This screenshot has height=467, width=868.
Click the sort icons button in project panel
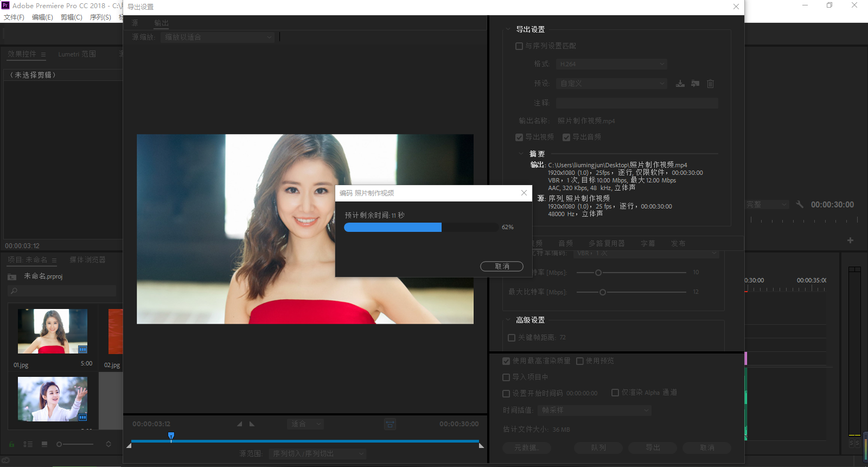108,444
